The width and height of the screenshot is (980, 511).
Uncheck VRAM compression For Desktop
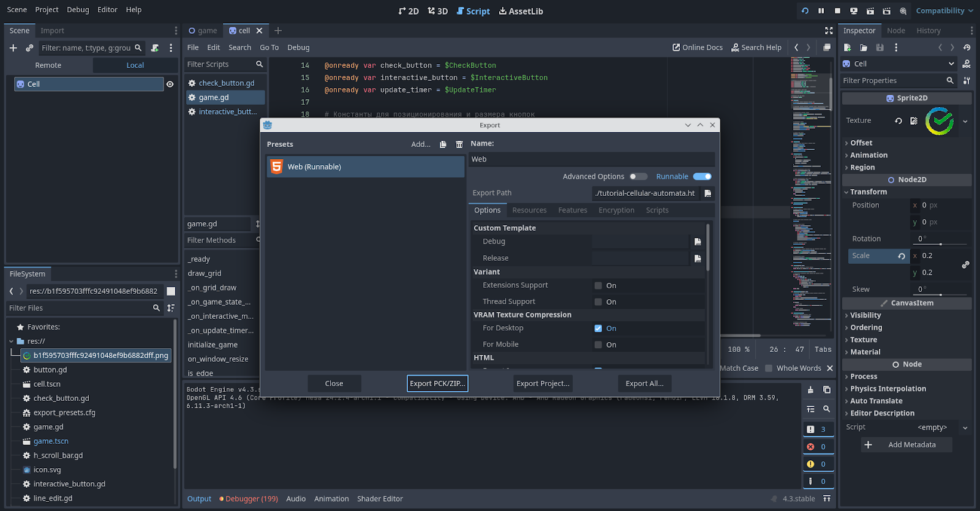pos(598,329)
